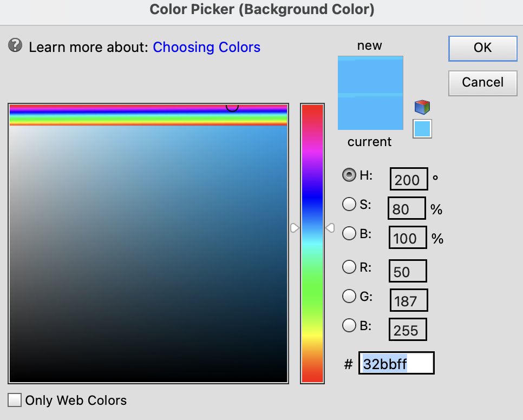Select the Blue channel radio button
523x420 pixels.
click(x=349, y=325)
